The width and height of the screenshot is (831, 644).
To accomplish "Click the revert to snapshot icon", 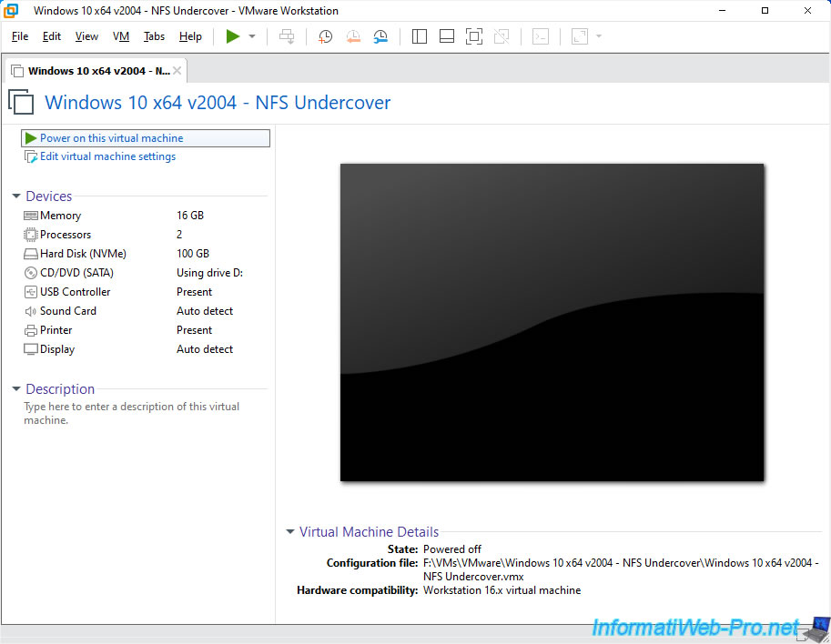I will click(353, 36).
